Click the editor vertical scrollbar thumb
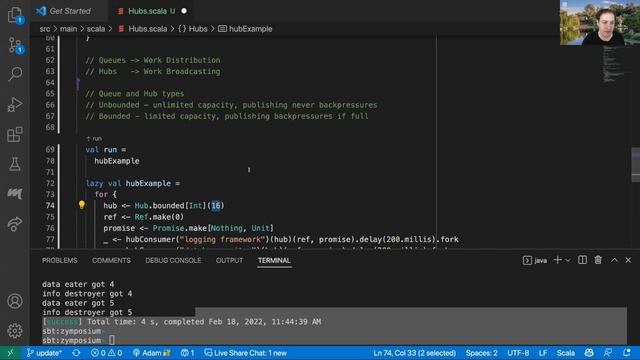Image resolution: width=640 pixels, height=360 pixels. [636, 165]
